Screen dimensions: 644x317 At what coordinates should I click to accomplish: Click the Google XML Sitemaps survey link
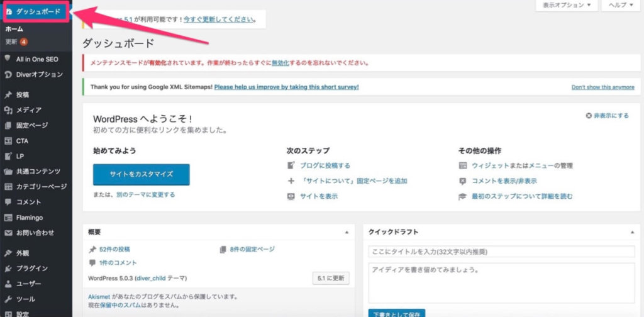287,87
